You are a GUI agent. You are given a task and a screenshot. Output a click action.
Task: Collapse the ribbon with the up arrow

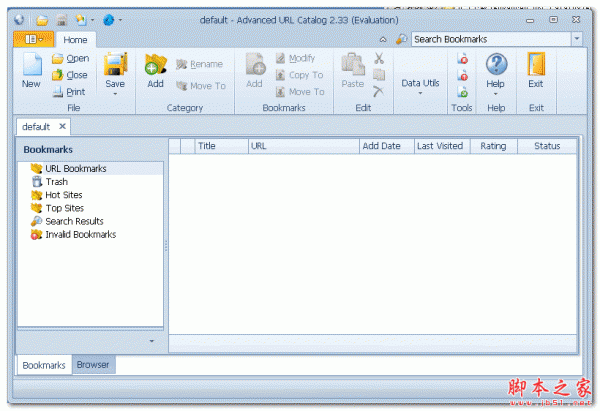click(x=383, y=39)
